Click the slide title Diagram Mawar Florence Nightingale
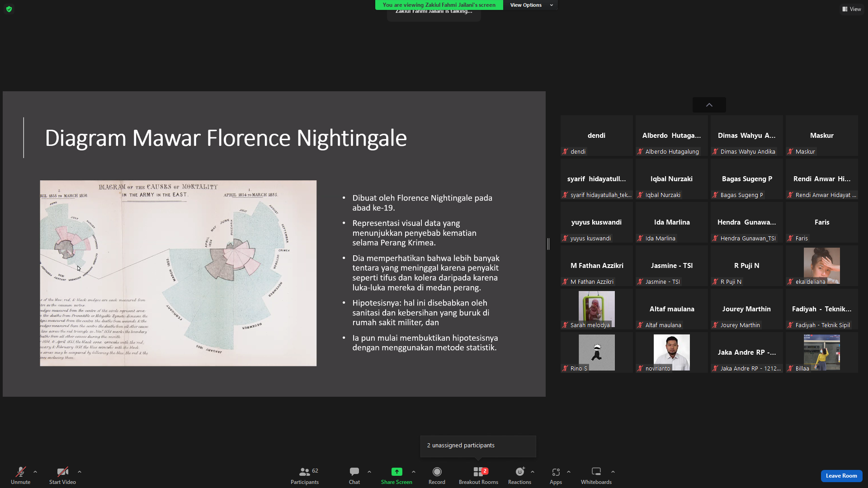This screenshot has width=868, height=488. pyautogui.click(x=226, y=138)
